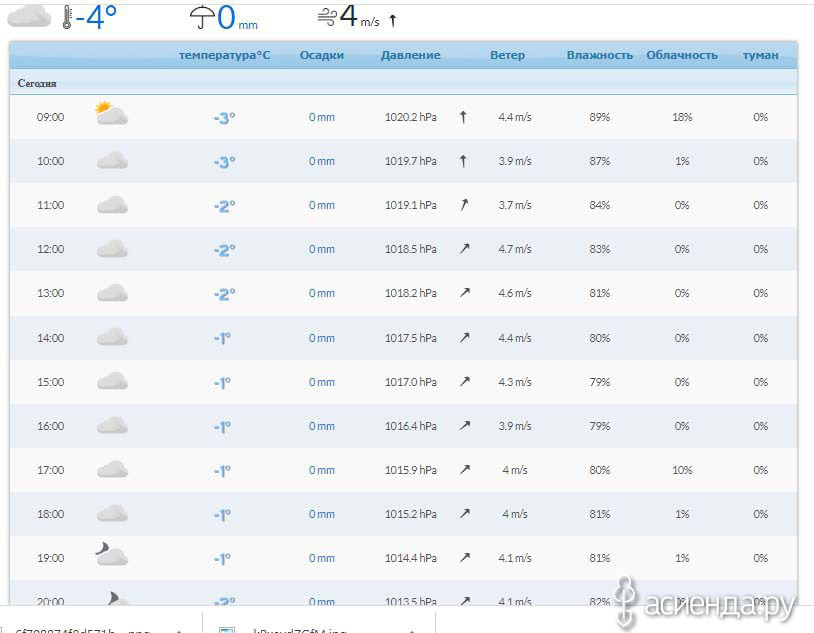Click the Облачность column header
The width and height of the screenshot is (814, 633).
(x=682, y=55)
